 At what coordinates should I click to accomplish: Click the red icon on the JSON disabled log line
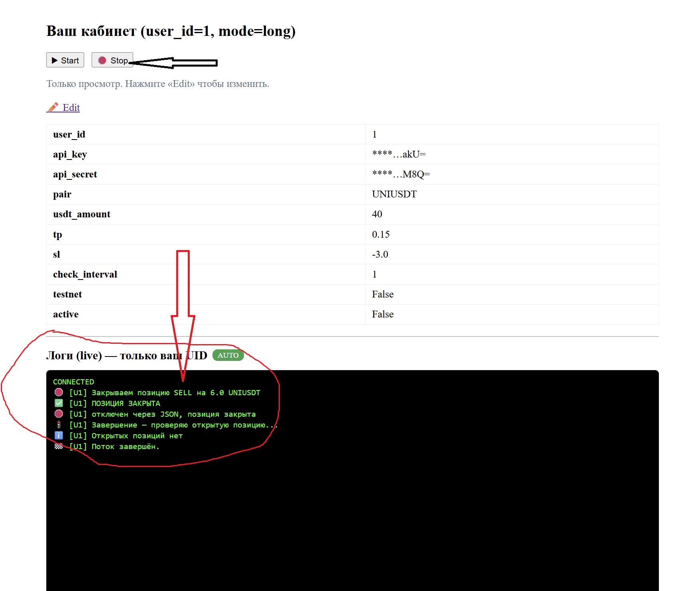click(59, 414)
